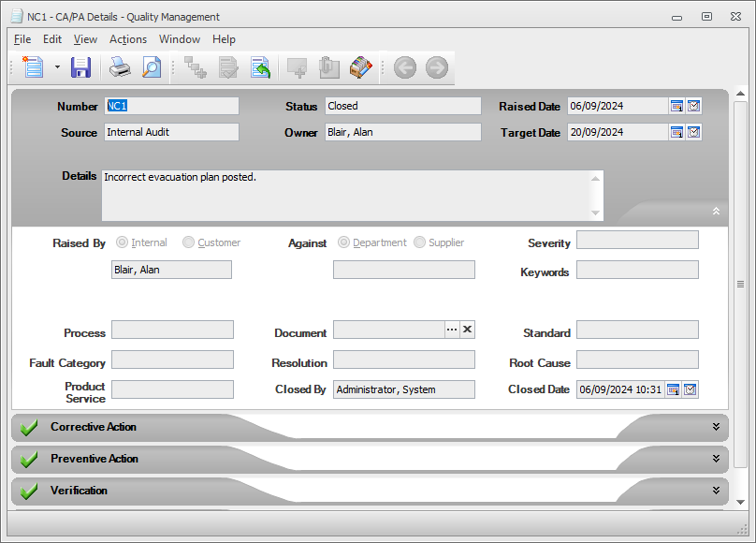Image resolution: width=756 pixels, height=543 pixels.
Task: Click the green check beside Verification
Action: coord(29,491)
